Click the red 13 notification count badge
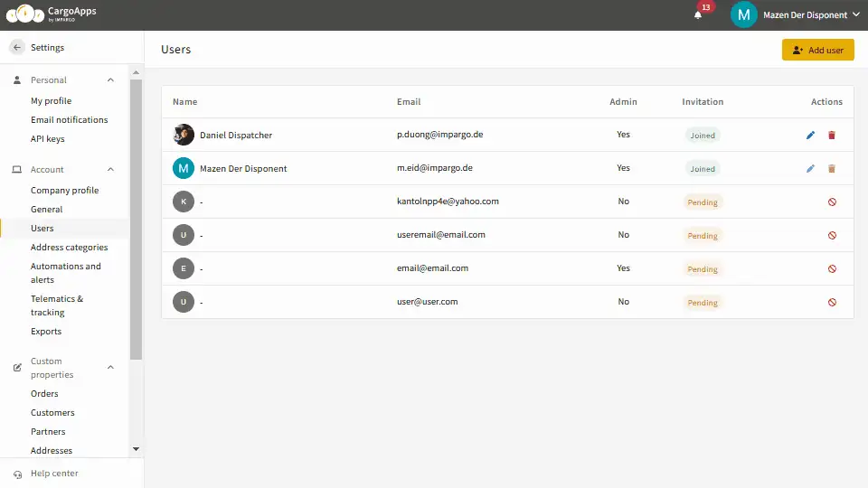The height and width of the screenshot is (488, 868). pyautogui.click(x=706, y=7)
